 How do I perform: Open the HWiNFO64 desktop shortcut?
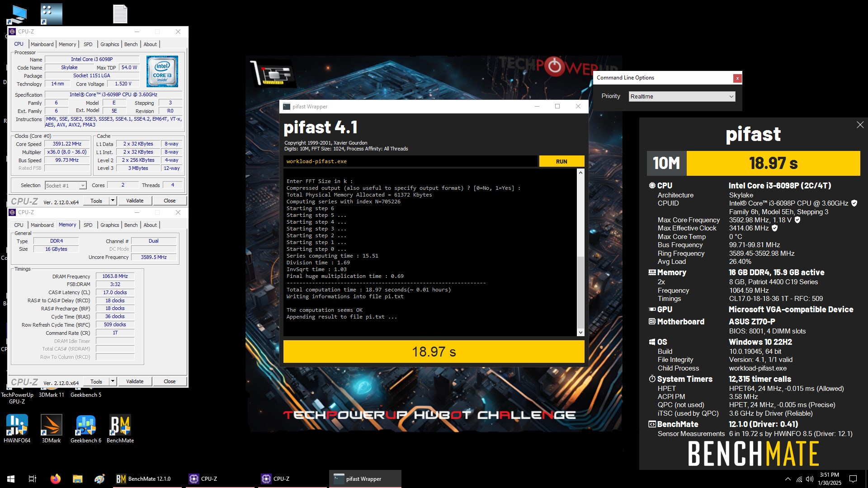tap(17, 428)
